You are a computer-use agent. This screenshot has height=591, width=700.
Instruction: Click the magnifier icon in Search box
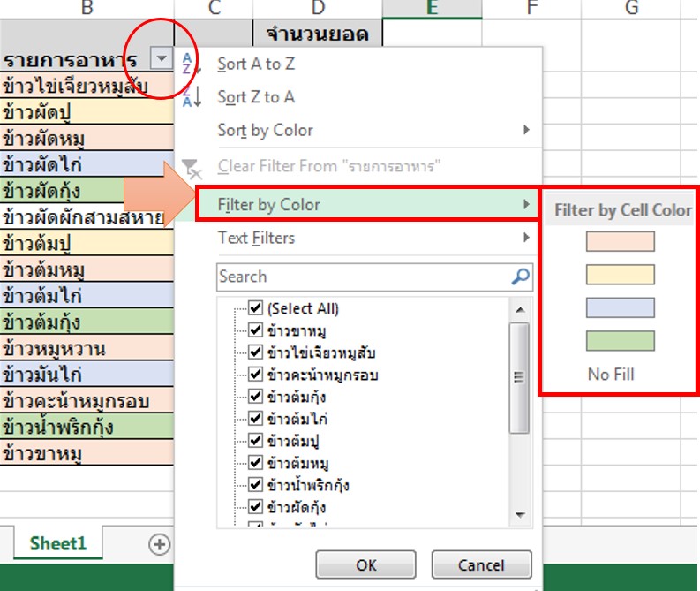coord(520,277)
